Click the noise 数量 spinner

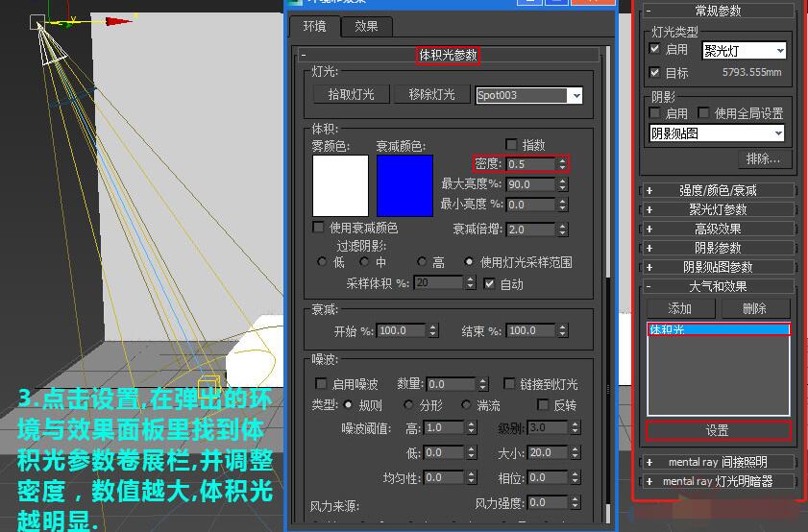[x=482, y=384]
